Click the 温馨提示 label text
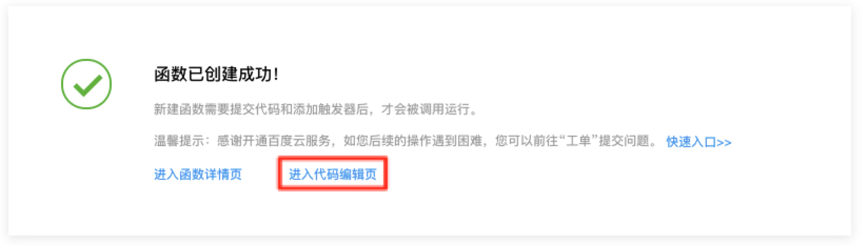Image resolution: width=868 pixels, height=246 pixels. tap(179, 141)
